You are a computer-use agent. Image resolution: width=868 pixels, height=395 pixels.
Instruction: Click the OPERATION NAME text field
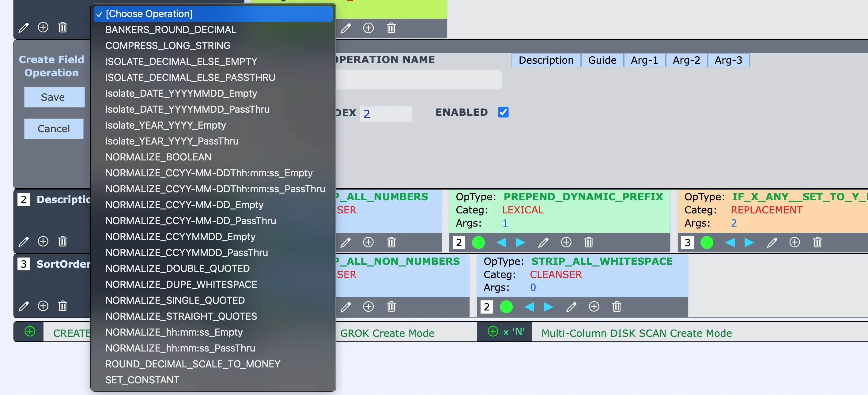[418, 80]
